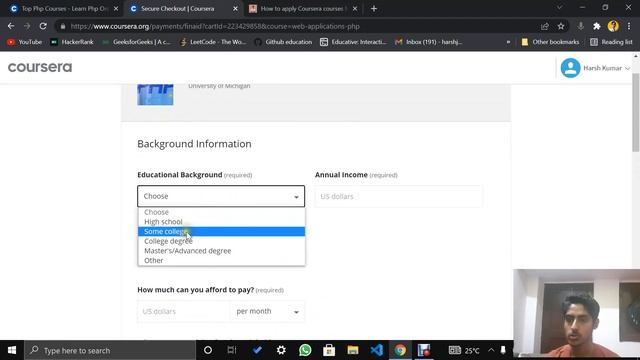This screenshot has width=640, height=360.
Task: Select College degree option
Action: tap(221, 241)
